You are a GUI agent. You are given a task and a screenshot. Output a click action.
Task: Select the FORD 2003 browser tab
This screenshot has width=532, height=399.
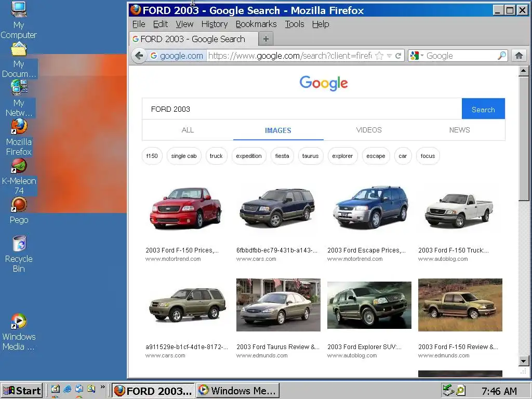pyautogui.click(x=193, y=39)
